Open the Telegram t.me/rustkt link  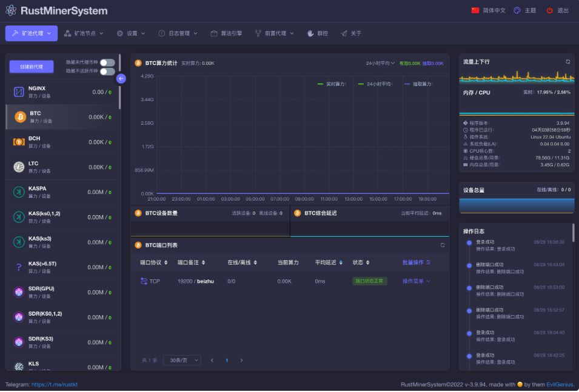(54, 385)
